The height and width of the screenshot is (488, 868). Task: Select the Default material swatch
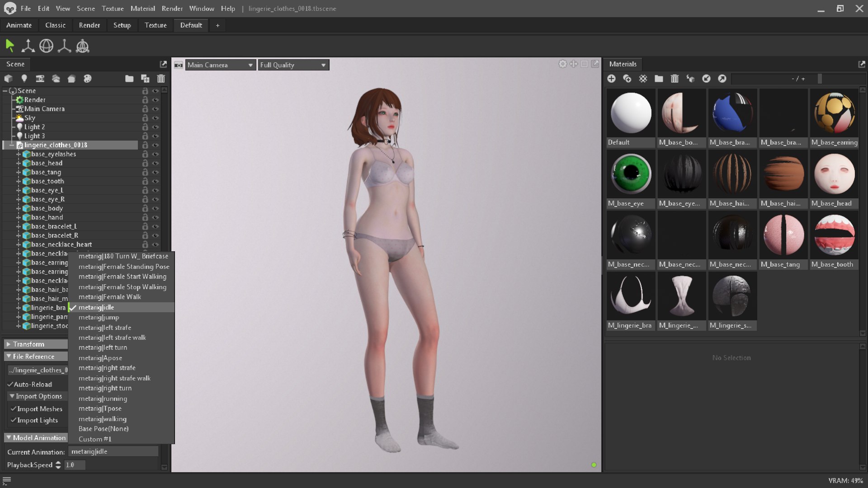[631, 118]
